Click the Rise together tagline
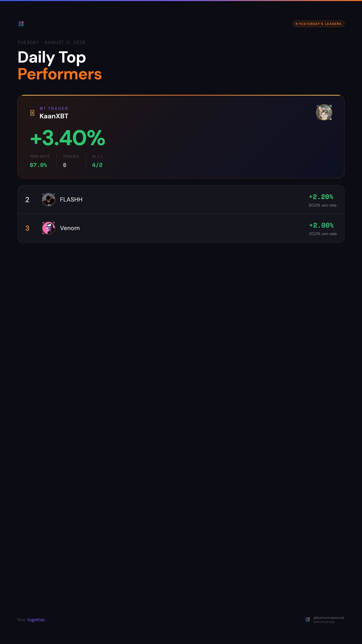 pos(32,620)
